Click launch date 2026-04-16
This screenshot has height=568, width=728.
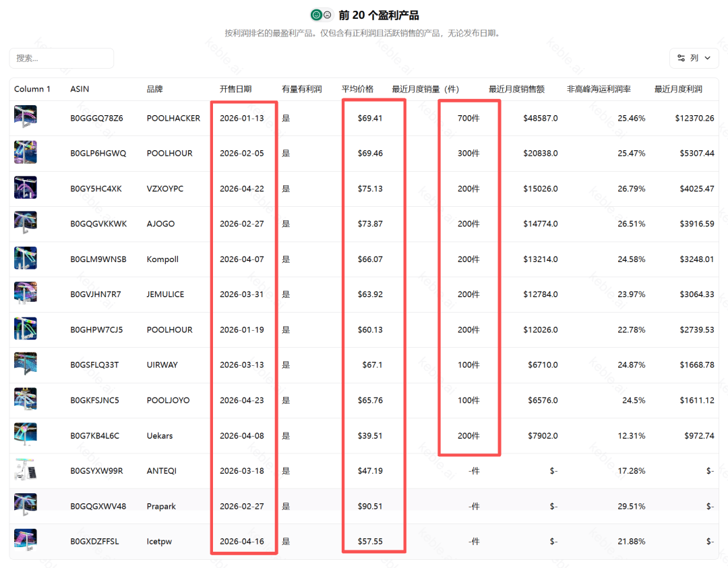(x=242, y=542)
